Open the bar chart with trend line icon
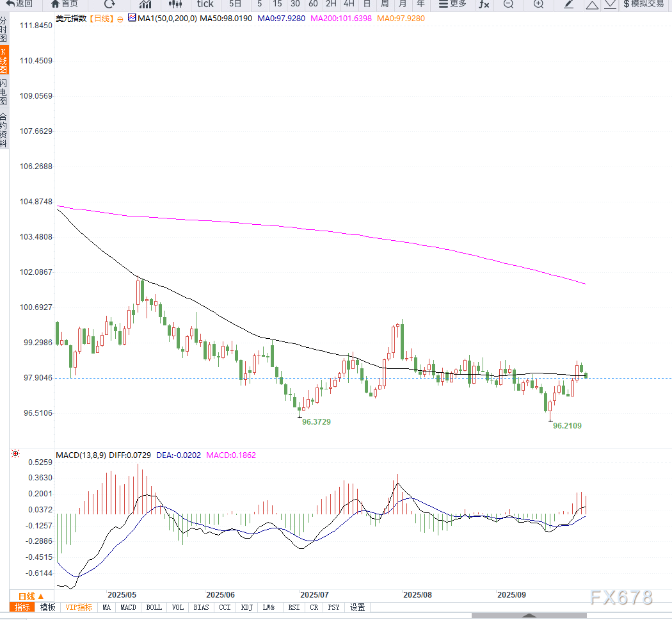 [145, 4]
